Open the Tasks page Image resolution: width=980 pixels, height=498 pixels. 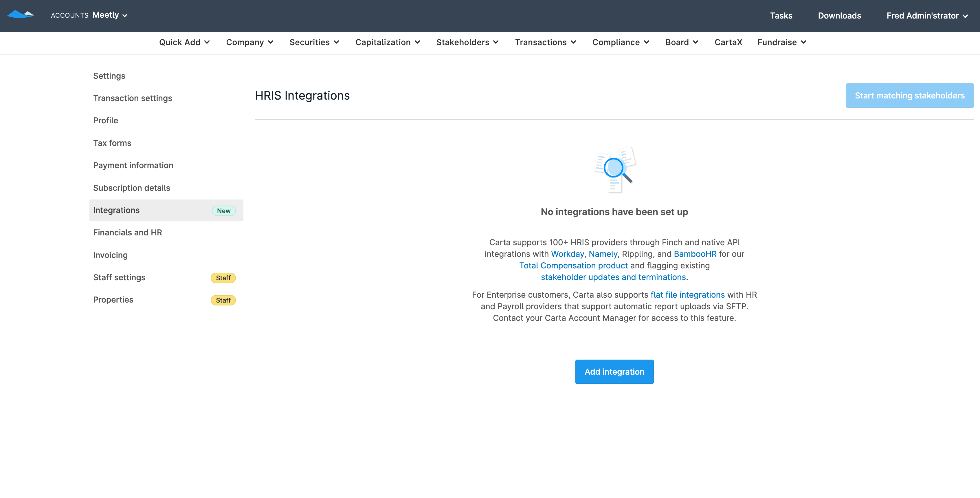[x=781, y=16]
